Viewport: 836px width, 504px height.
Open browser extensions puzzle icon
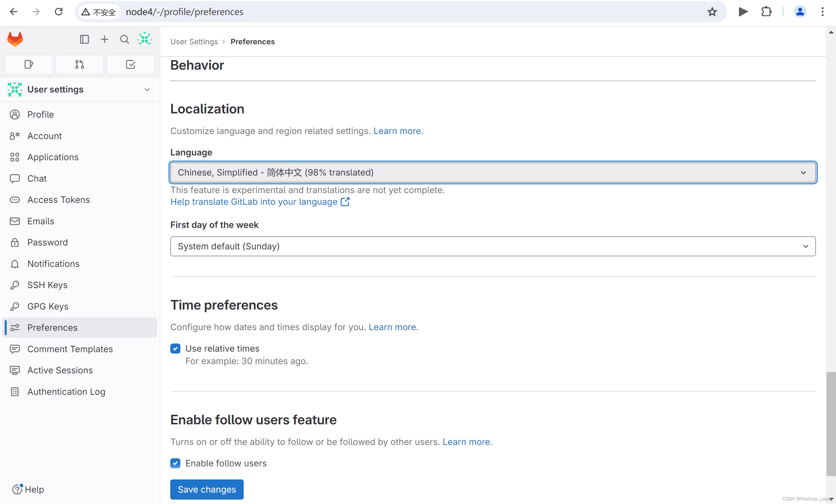(x=766, y=12)
